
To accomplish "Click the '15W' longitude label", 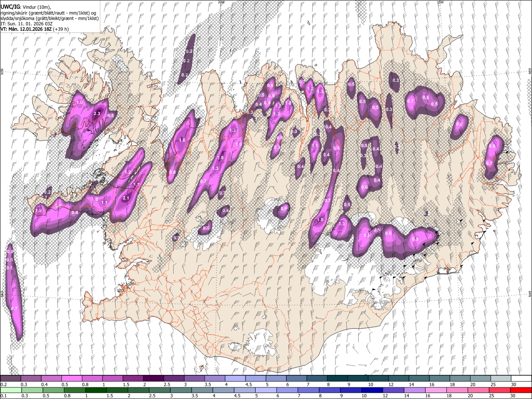I will (441, 2).
